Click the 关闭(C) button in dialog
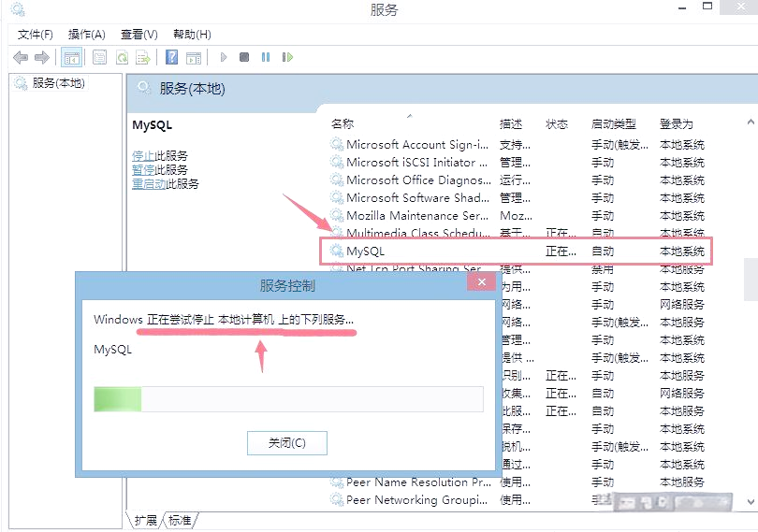This screenshot has width=758, height=532. click(287, 442)
